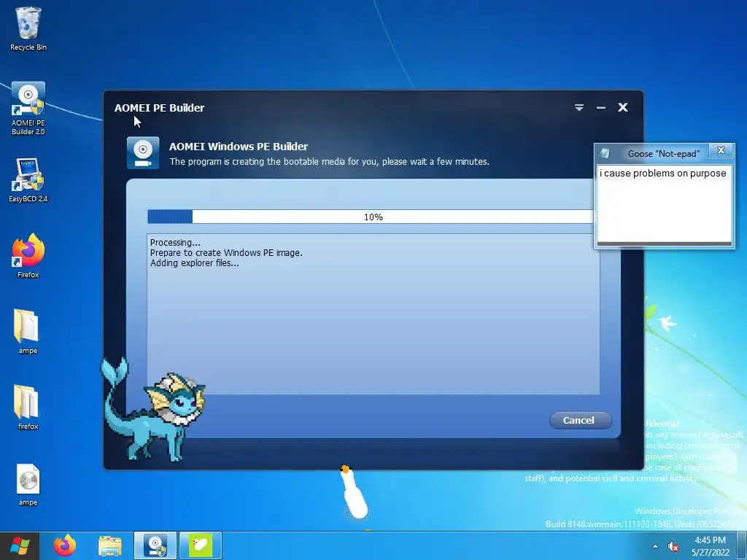Image resolution: width=747 pixels, height=560 pixels.
Task: Close the AOMEI PE Builder window
Action: pos(623,108)
